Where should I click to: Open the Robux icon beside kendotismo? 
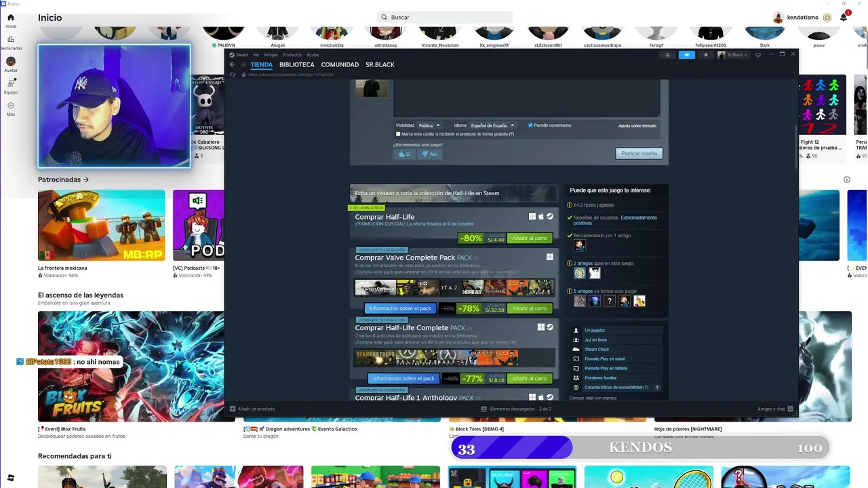[827, 17]
